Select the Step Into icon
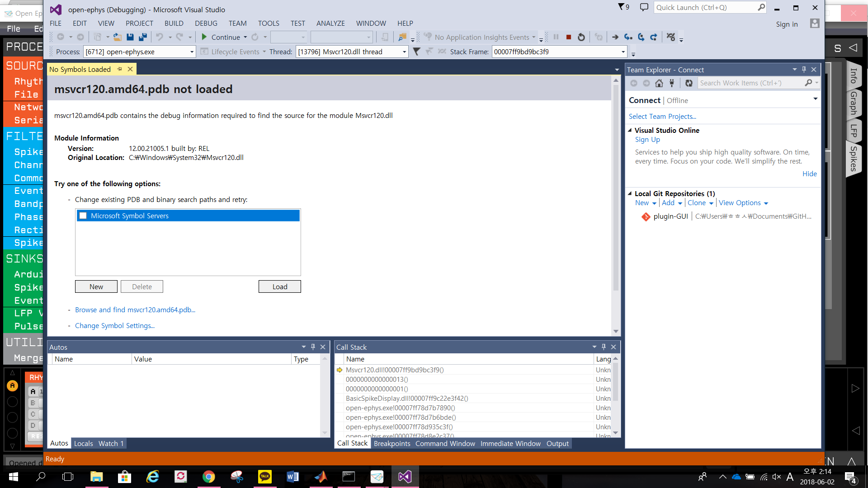868x488 pixels. [x=628, y=37]
